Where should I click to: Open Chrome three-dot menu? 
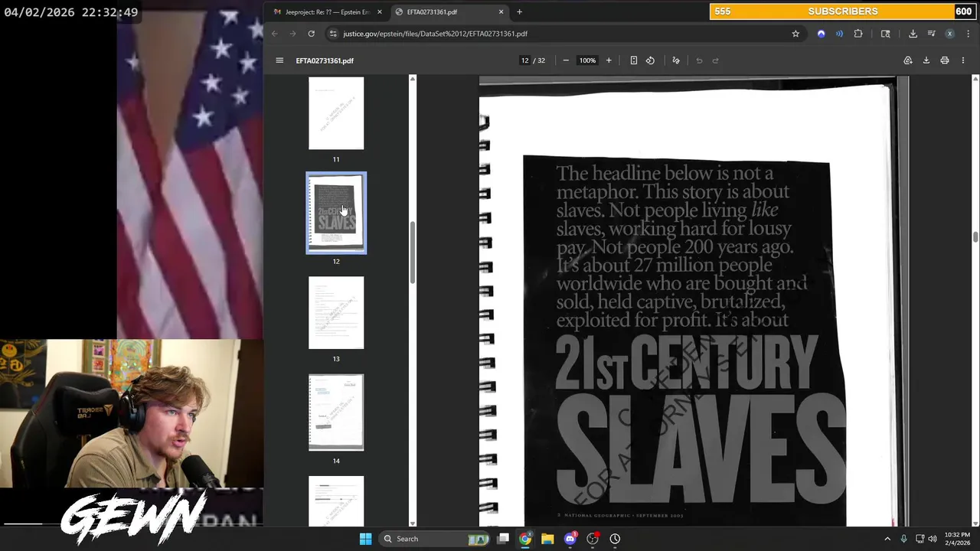click(968, 34)
